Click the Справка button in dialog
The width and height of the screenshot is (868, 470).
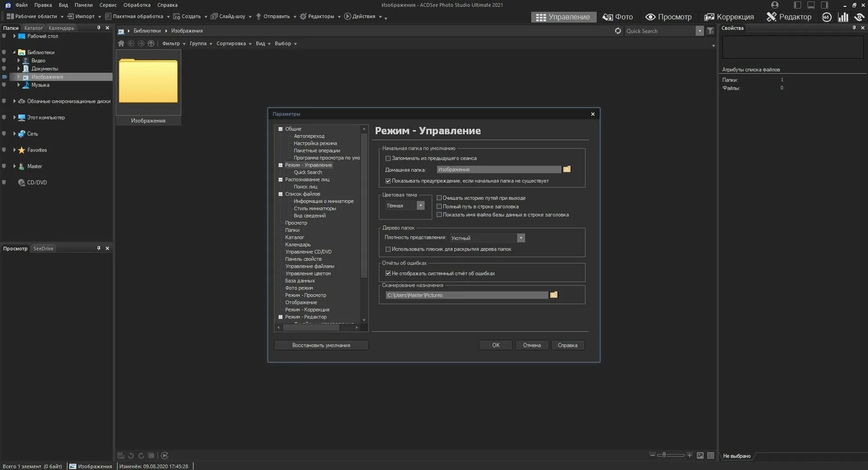(x=567, y=345)
